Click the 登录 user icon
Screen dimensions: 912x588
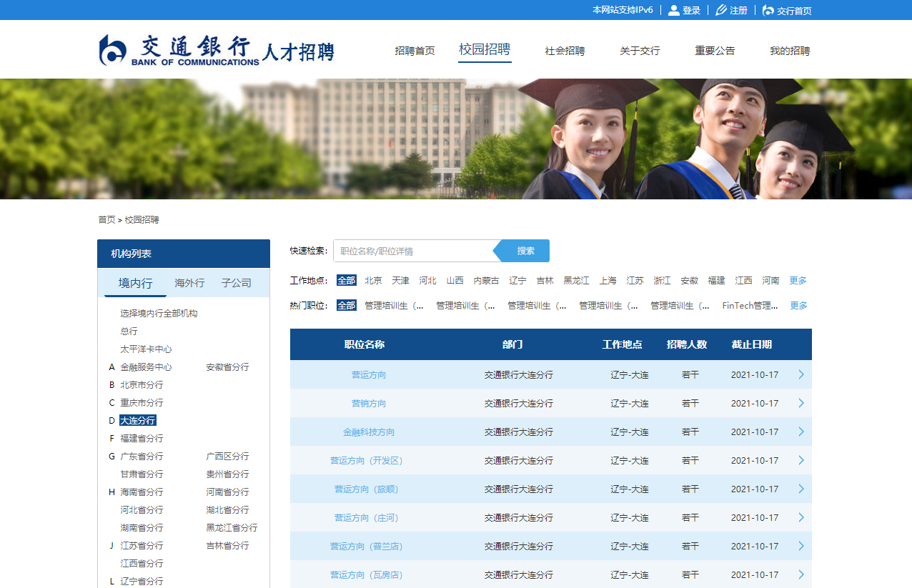pos(673,10)
